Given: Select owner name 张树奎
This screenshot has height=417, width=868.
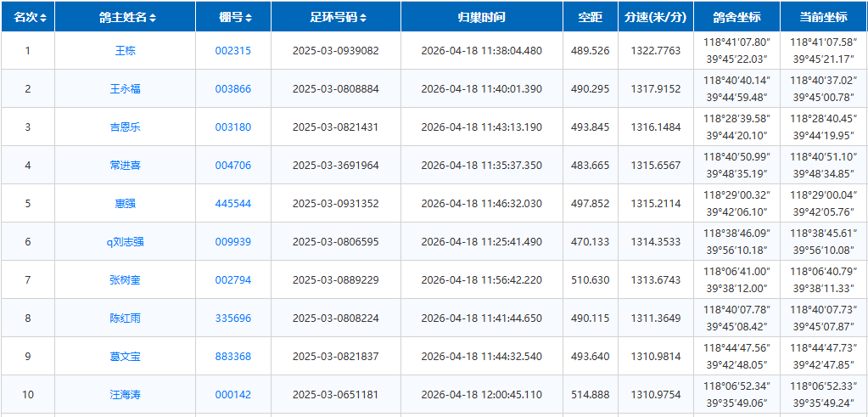Looking at the screenshot, I should pyautogui.click(x=125, y=280).
